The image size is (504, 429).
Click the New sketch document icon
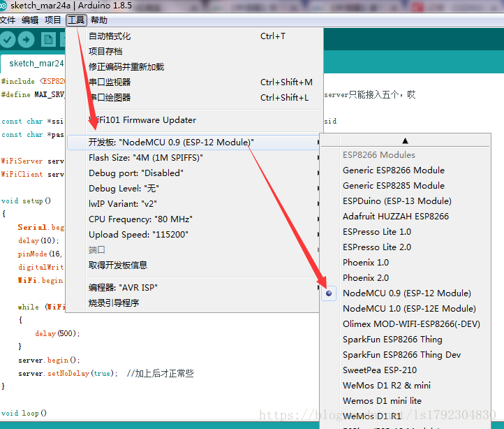coord(49,40)
